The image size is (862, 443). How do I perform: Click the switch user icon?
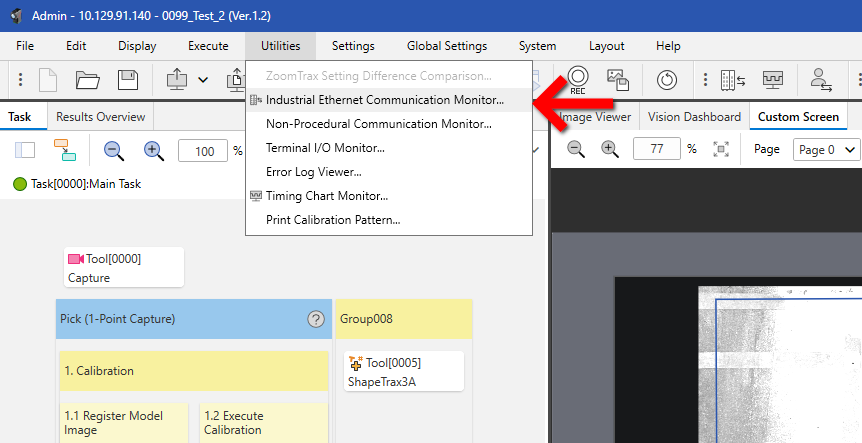point(821,80)
